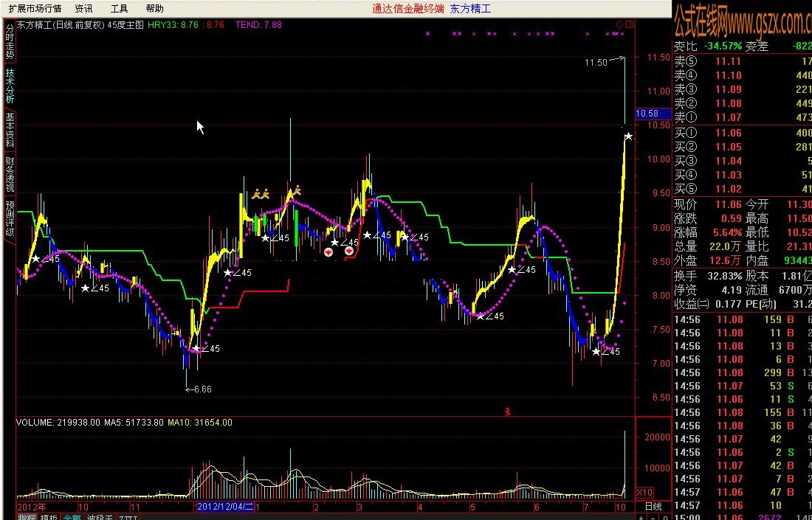Screen dimensions: 812x520
Task: Click the 2012/12/04/二 date label
Action: [225, 506]
